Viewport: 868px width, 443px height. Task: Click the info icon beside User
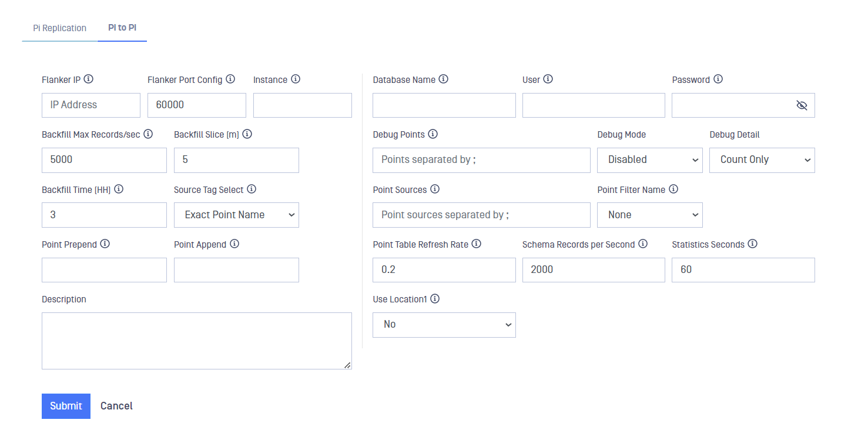pos(548,79)
